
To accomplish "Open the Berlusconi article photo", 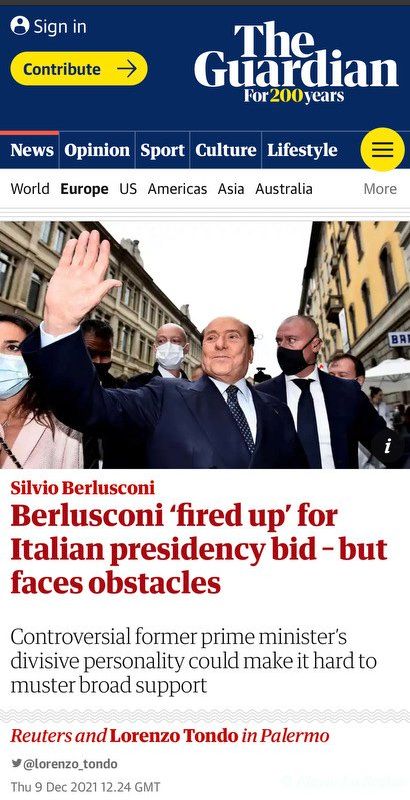I will 205,345.
